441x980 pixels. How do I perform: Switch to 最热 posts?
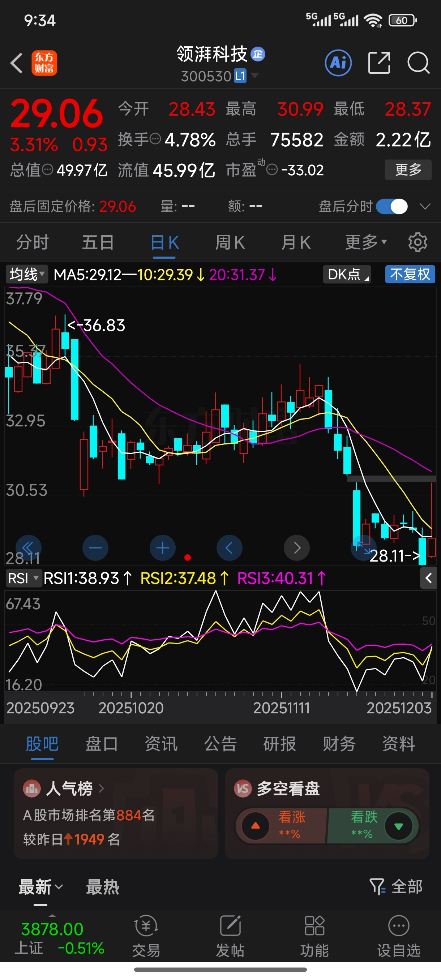[x=102, y=887]
